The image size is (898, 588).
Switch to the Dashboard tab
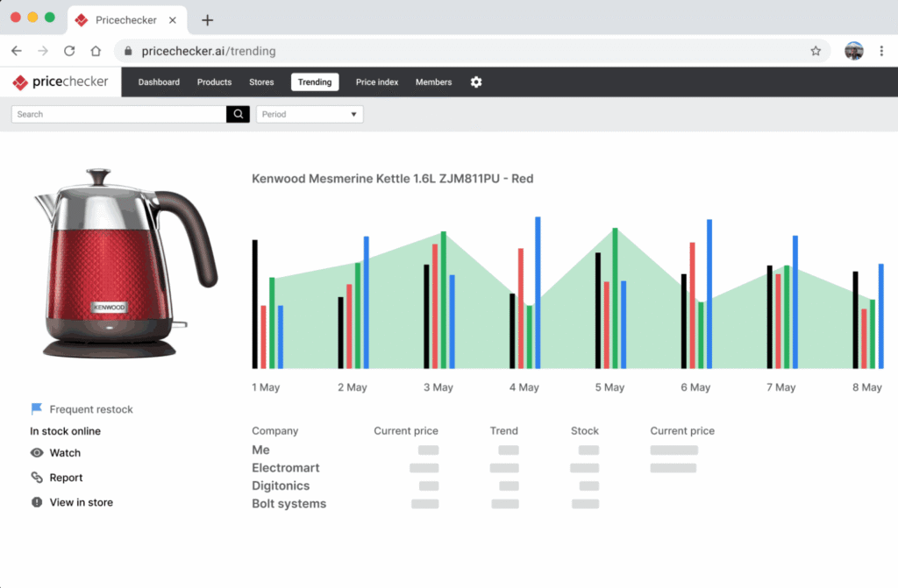click(159, 81)
